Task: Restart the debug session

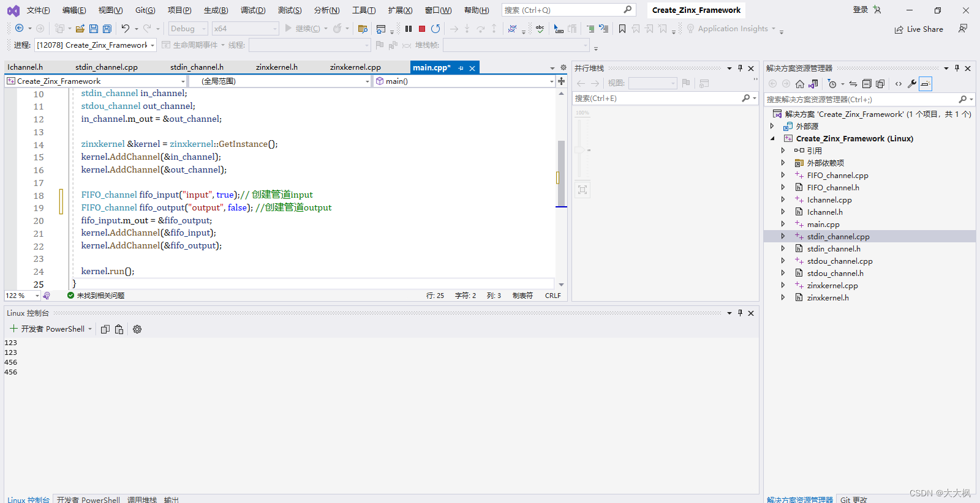Action: coord(435,29)
